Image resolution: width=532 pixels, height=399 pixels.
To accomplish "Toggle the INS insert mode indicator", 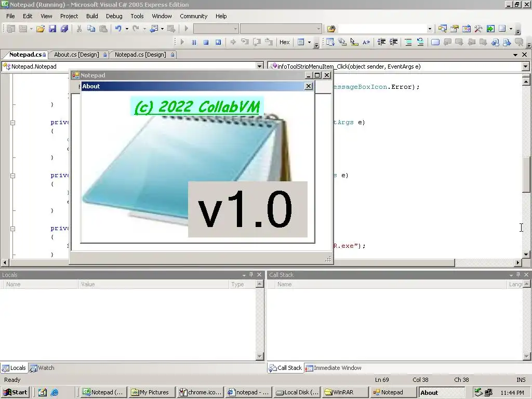I will click(x=521, y=380).
